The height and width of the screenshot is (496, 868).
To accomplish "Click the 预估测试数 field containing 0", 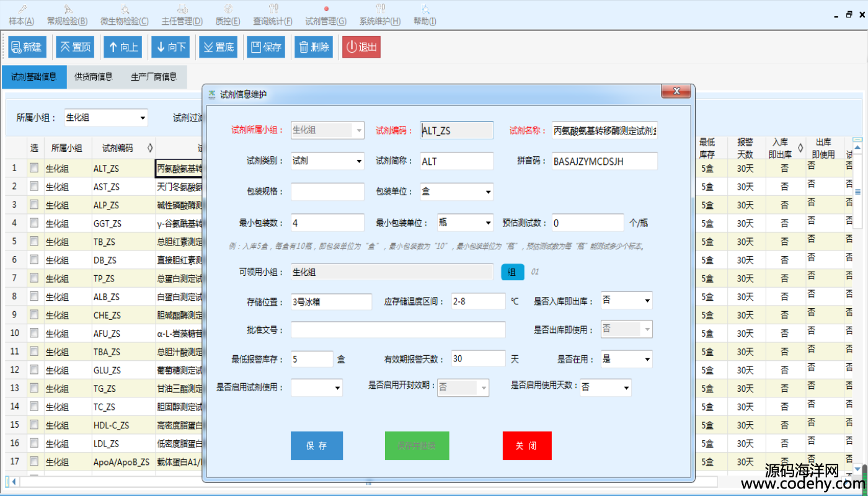I will point(587,223).
